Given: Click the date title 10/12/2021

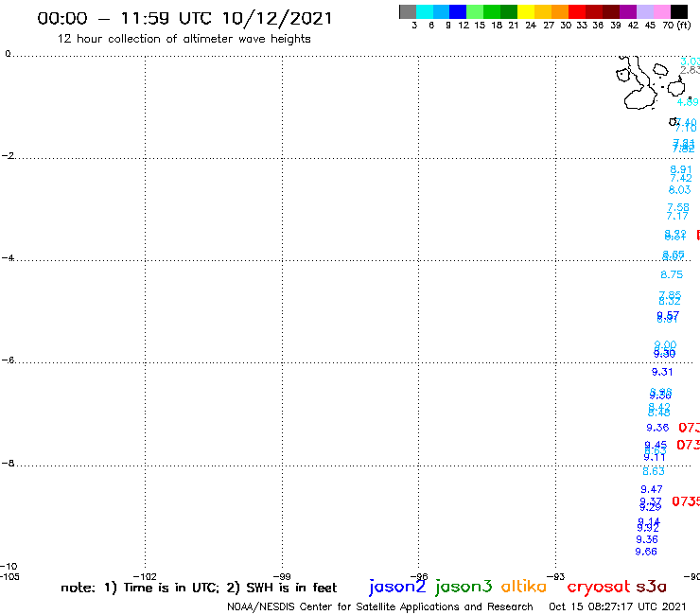Looking at the screenshot, I should click(x=277, y=19).
